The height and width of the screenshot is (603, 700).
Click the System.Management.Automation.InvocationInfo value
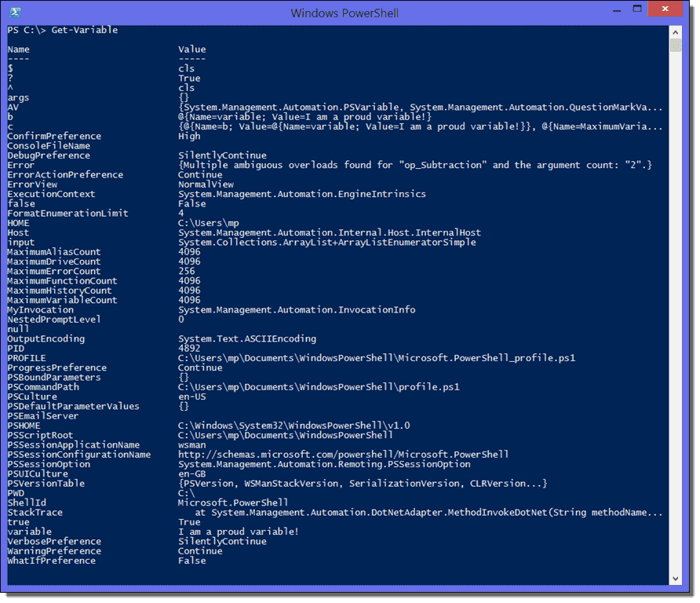[297, 310]
